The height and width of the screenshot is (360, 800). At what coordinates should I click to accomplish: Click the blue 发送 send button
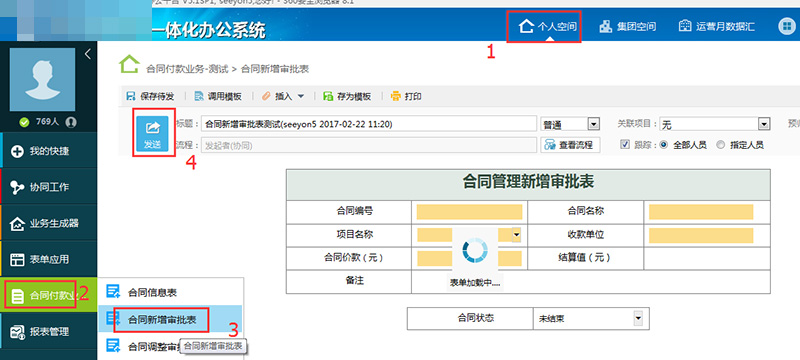coord(153,134)
